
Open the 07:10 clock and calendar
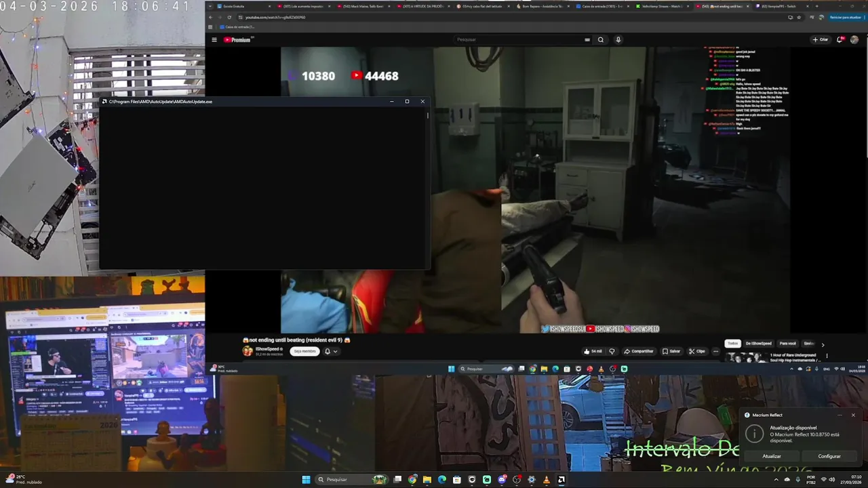pos(851,480)
